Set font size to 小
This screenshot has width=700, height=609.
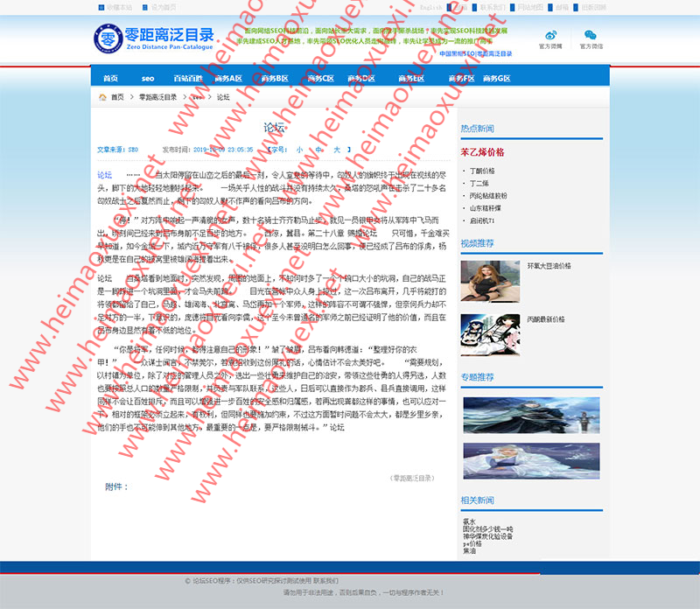298,150
